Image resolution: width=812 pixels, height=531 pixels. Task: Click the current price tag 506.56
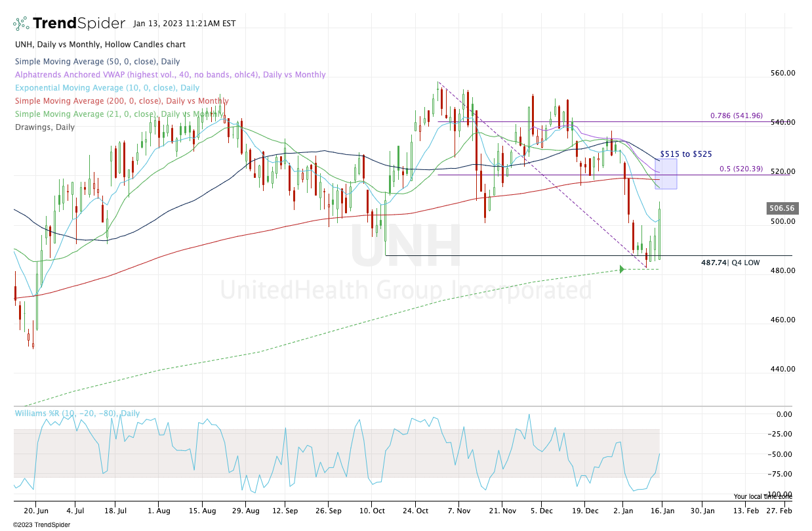782,209
